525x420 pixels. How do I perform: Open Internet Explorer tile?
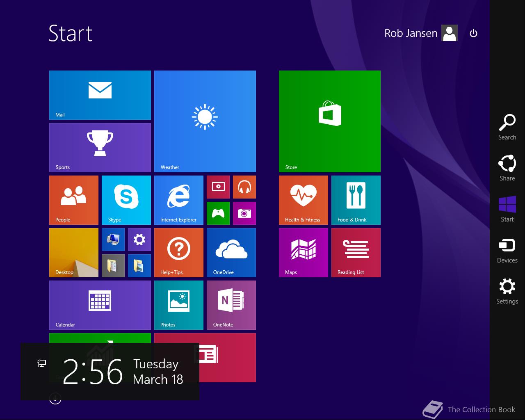coord(179,200)
